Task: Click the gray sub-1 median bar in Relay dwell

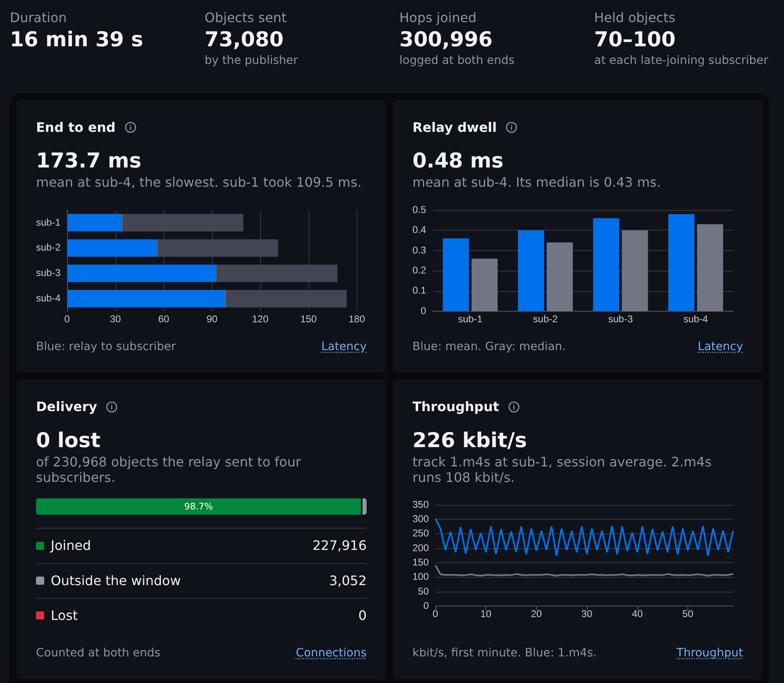Action: click(x=484, y=285)
